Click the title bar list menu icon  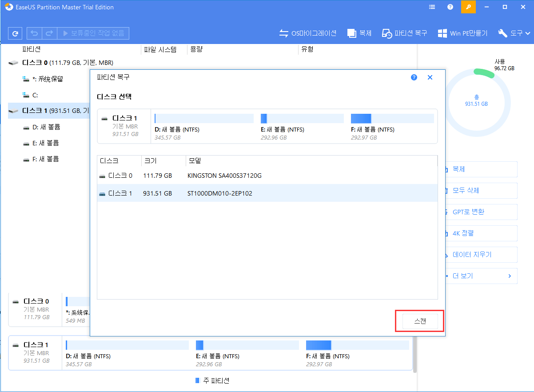pyautogui.click(x=432, y=7)
